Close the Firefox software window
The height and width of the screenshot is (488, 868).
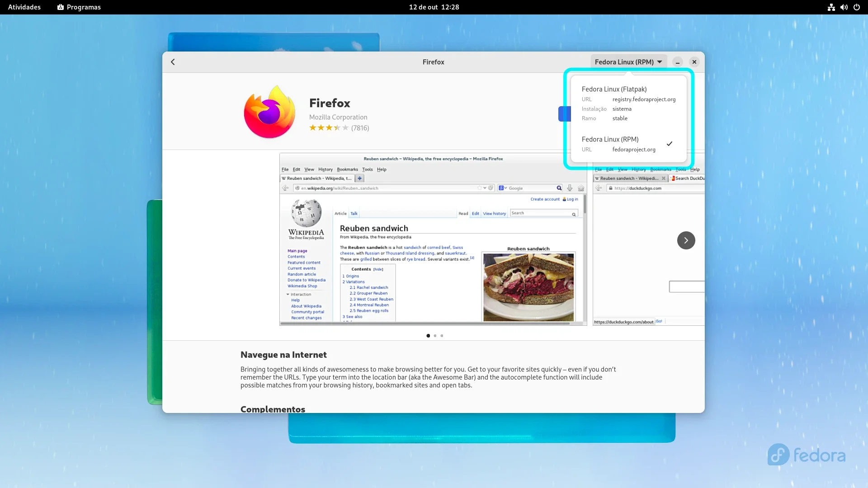pyautogui.click(x=694, y=62)
